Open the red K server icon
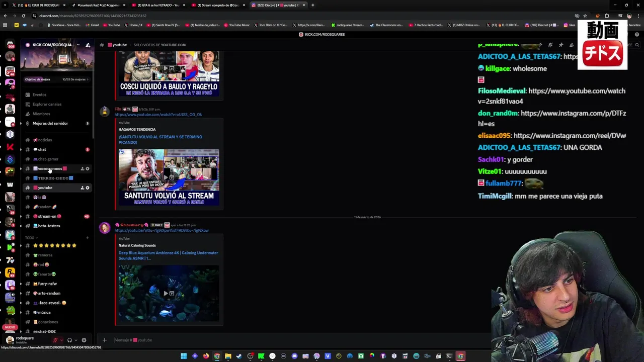The height and width of the screenshot is (362, 644). [10, 147]
